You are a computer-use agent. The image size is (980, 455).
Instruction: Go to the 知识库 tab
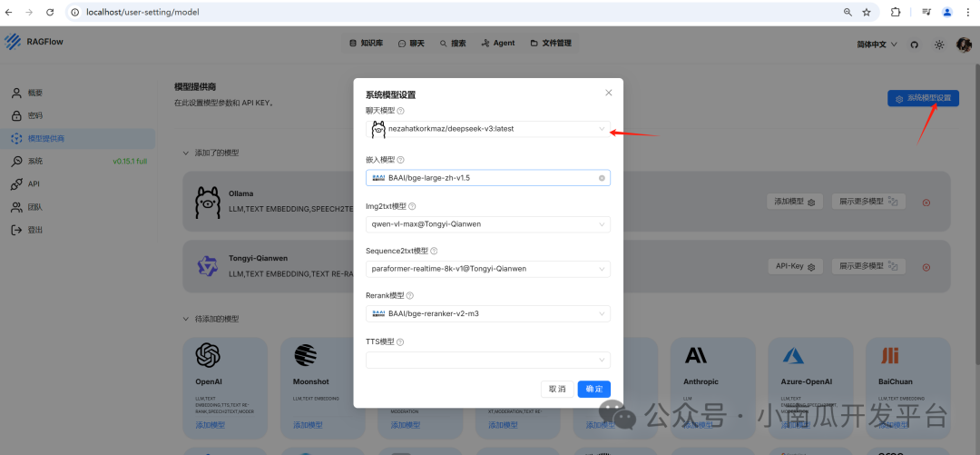(367, 44)
